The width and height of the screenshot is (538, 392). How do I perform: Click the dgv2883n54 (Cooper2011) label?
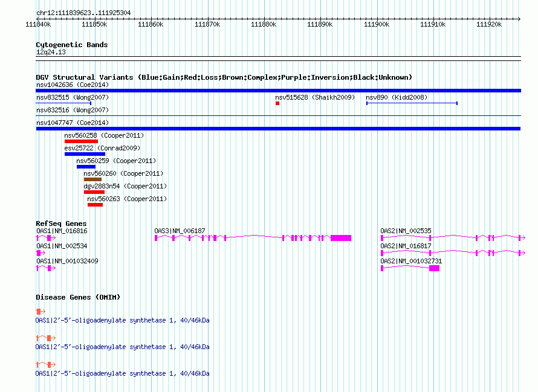[x=125, y=186]
